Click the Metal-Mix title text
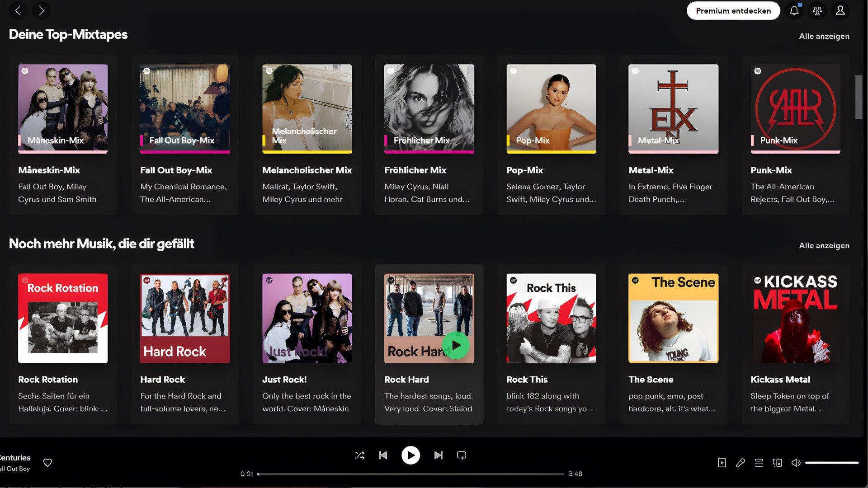868x488 pixels. (651, 170)
